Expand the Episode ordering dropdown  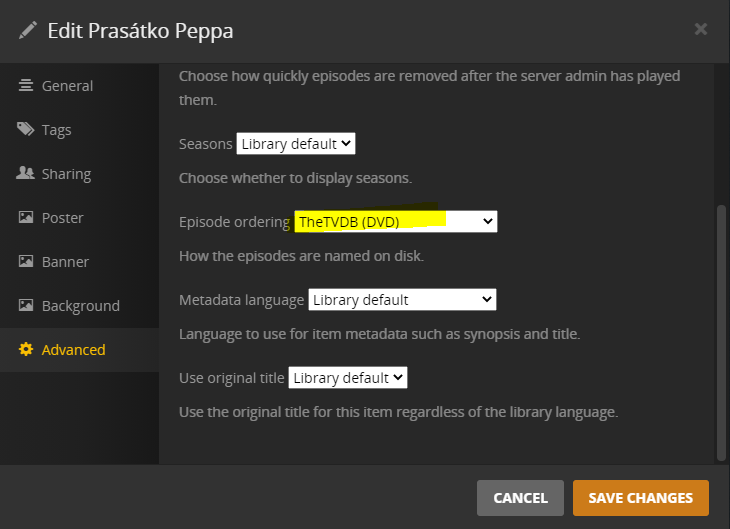pos(396,222)
